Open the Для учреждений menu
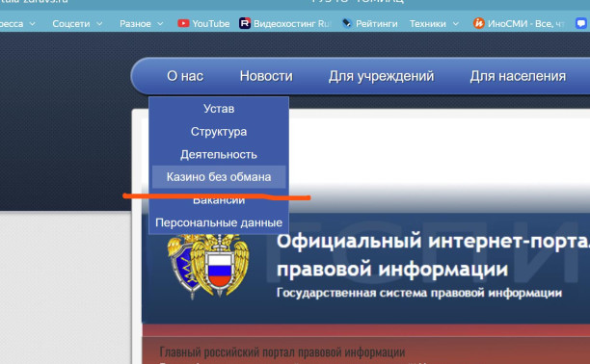The width and height of the screenshot is (590, 364). click(x=381, y=76)
